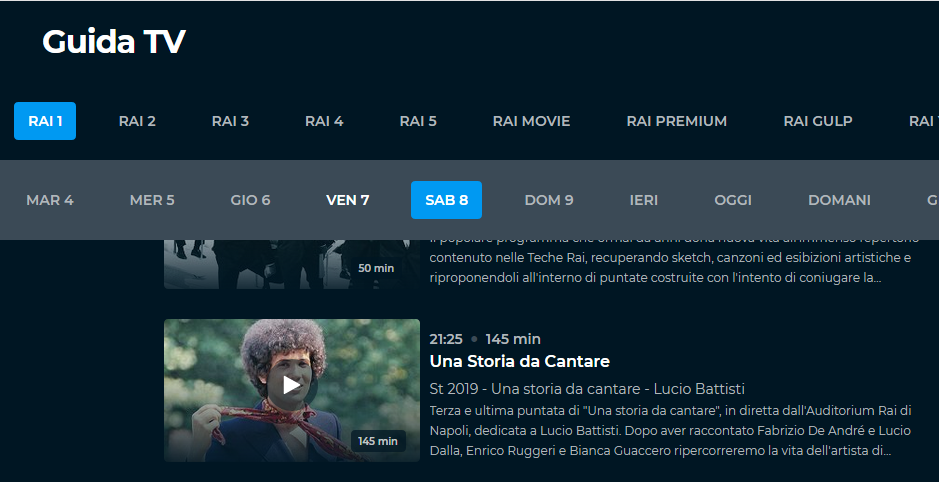Show schedule for MAR 4

pos(50,200)
